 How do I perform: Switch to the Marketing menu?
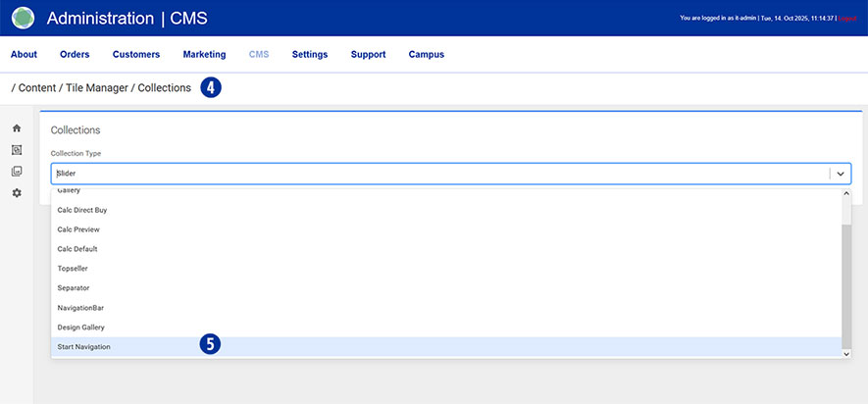pyautogui.click(x=204, y=55)
